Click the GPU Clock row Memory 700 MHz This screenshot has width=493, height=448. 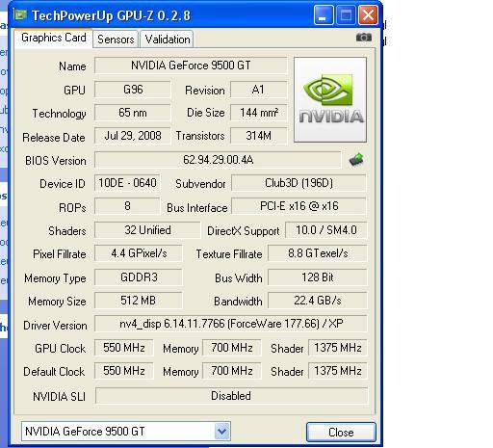coord(232,348)
